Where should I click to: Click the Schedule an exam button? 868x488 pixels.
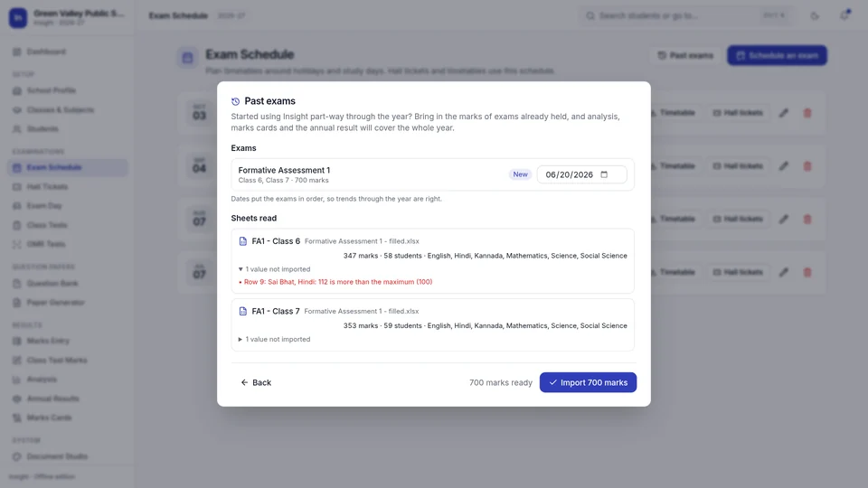pyautogui.click(x=777, y=55)
